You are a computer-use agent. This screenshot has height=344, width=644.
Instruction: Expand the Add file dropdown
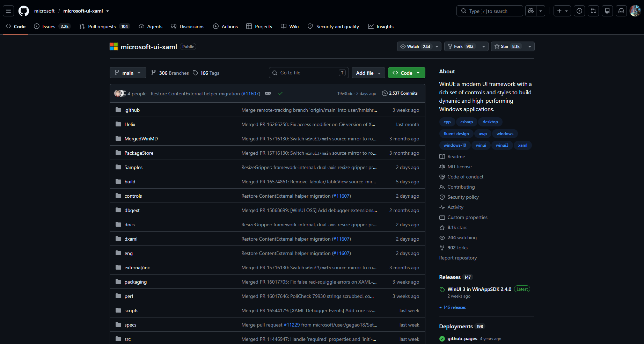[368, 73]
